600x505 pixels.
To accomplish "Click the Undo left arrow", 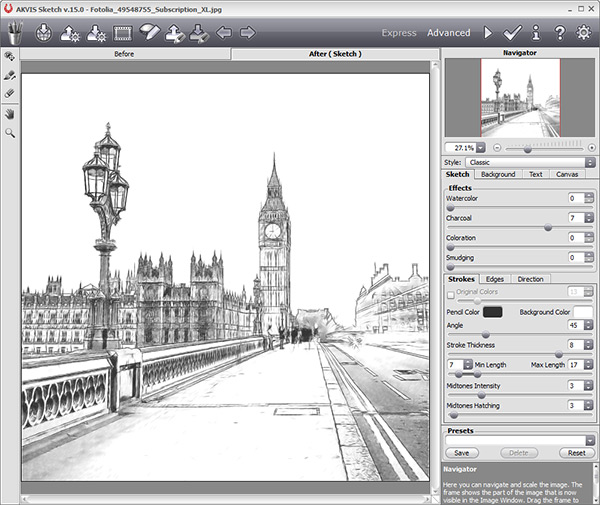I will (x=224, y=33).
